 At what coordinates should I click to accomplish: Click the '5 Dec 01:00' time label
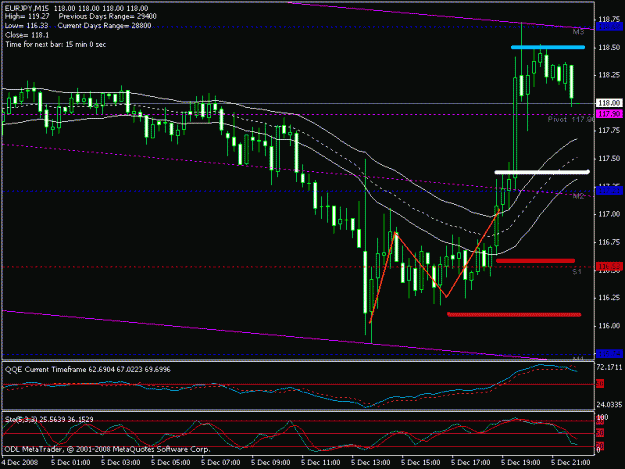coord(70,463)
